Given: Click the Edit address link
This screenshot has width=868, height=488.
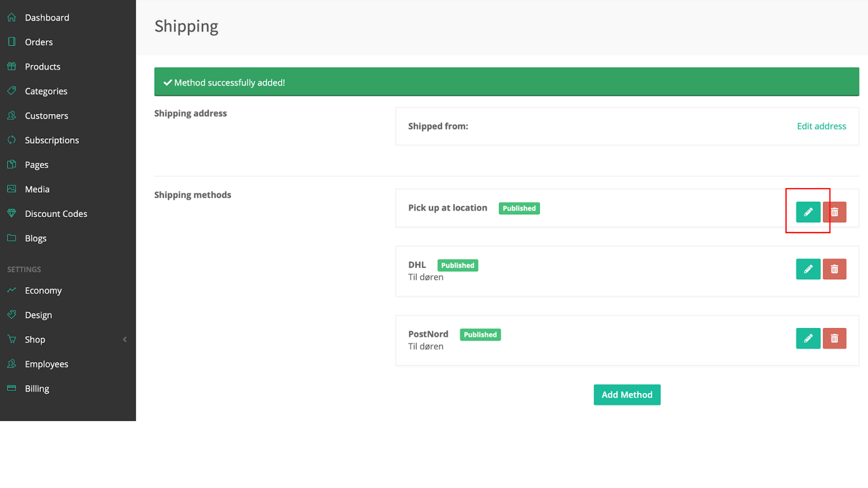Looking at the screenshot, I should tap(821, 126).
